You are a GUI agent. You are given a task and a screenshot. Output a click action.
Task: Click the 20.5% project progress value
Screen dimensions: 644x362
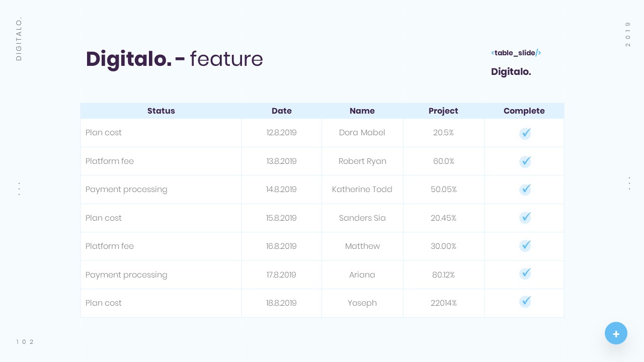pyautogui.click(x=444, y=133)
